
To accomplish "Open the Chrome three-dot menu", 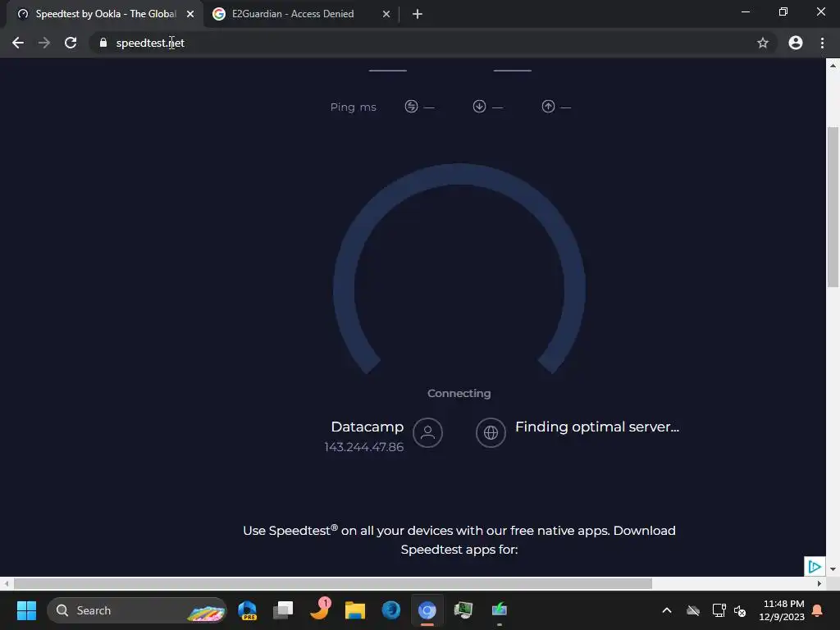I will [x=822, y=43].
